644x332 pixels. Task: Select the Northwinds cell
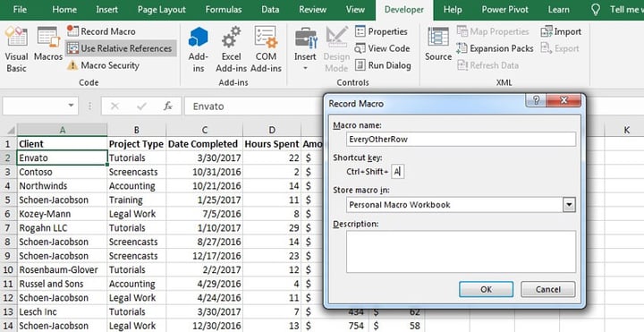click(x=62, y=186)
